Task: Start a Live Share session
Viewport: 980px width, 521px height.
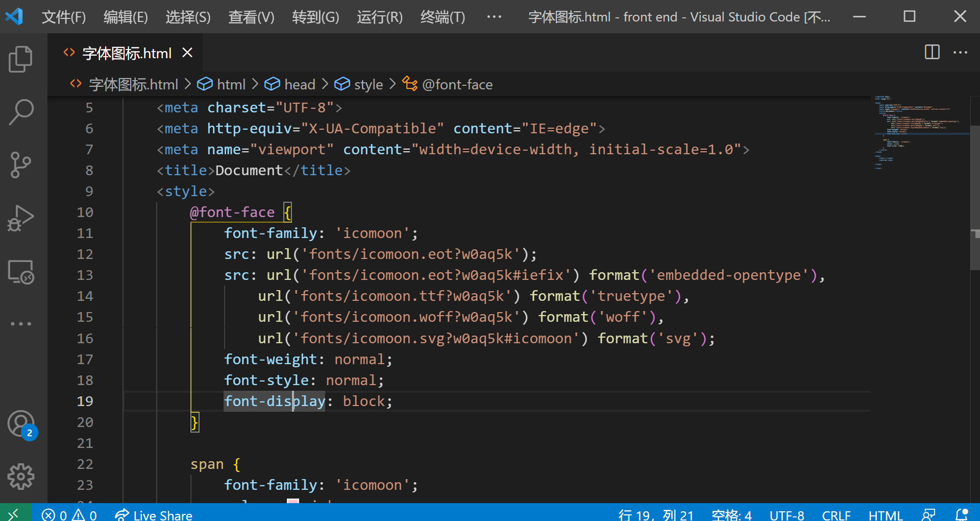Action: pyautogui.click(x=153, y=514)
